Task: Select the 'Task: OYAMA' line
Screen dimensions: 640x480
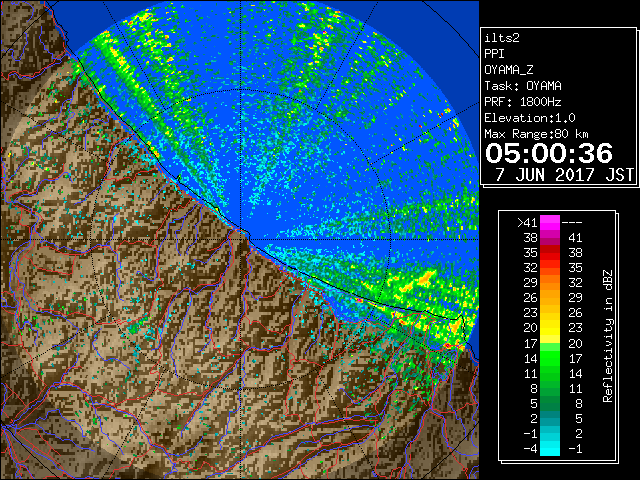Action: click(523, 86)
